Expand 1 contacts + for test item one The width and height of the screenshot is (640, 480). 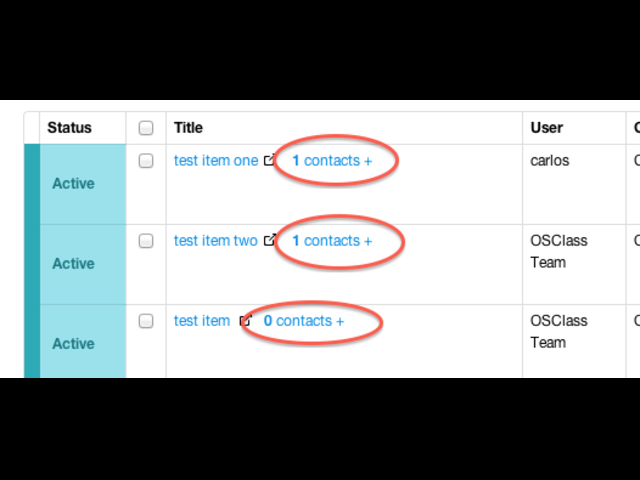(332, 160)
